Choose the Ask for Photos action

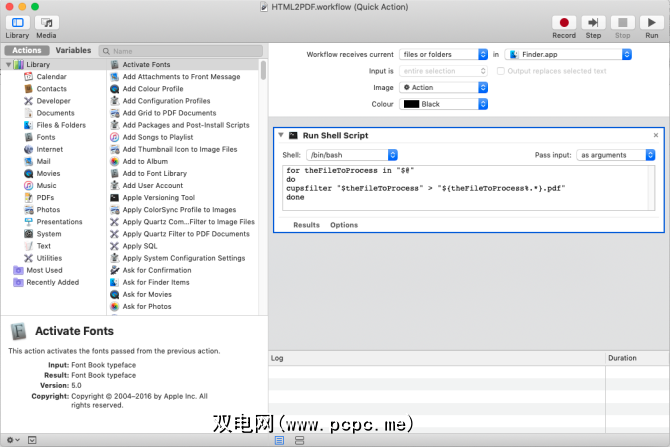[x=147, y=306]
